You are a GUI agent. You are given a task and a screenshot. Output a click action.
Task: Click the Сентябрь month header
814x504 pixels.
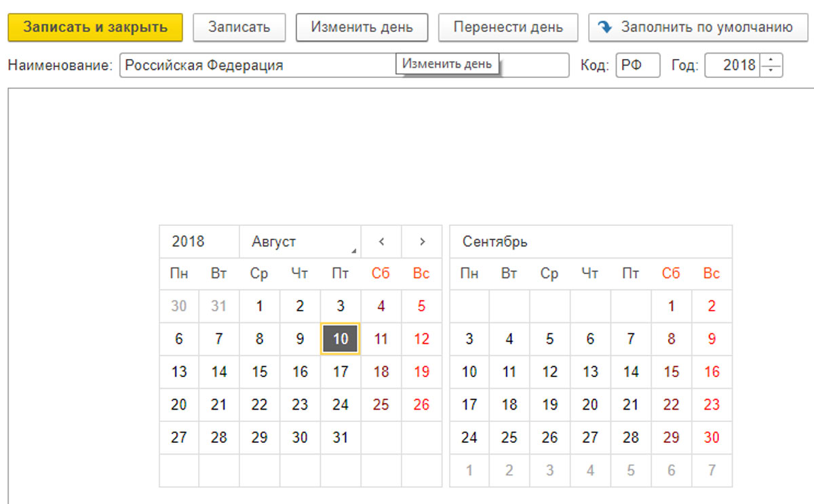pos(495,241)
